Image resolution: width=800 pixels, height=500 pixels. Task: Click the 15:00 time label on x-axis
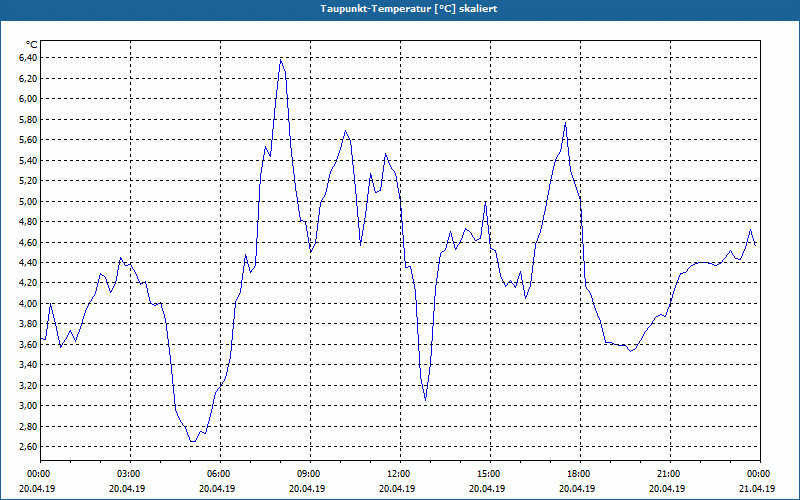(490, 474)
